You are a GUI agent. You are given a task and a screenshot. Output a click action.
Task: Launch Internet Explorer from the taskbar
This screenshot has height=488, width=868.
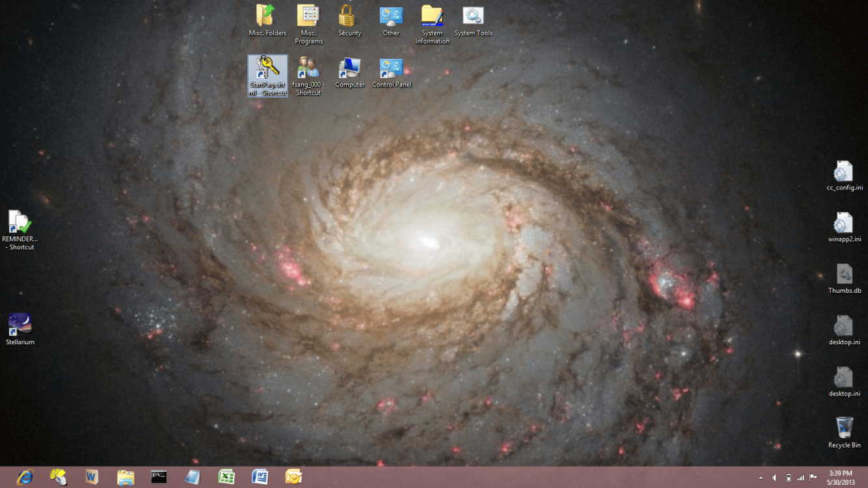pos(25,477)
